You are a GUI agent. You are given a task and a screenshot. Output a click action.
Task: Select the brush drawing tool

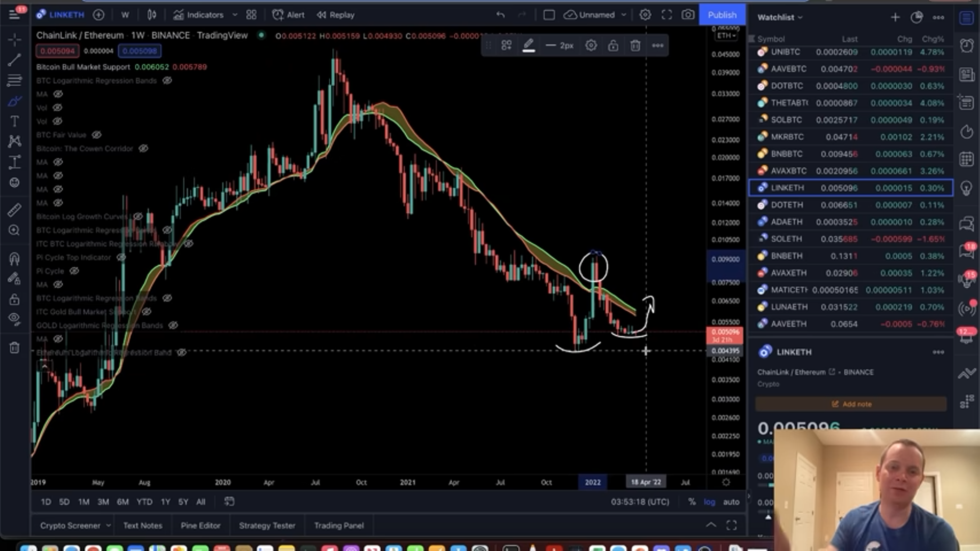[14, 101]
